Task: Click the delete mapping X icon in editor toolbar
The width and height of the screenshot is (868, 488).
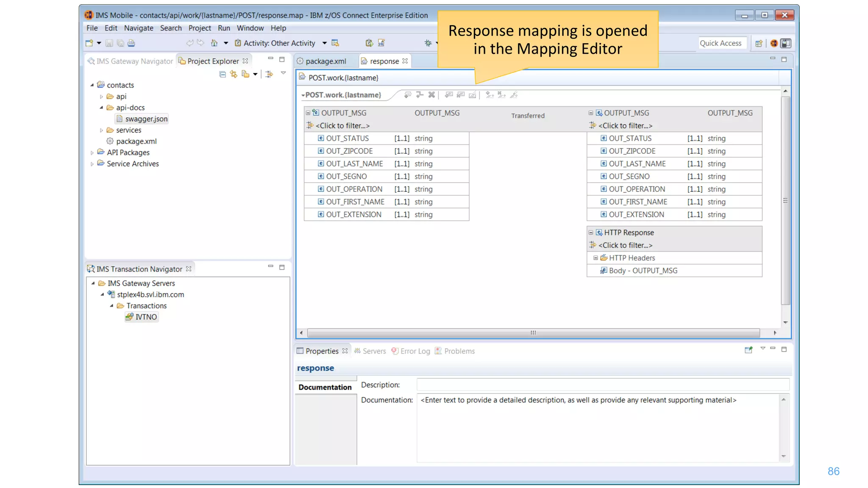Action: pyautogui.click(x=431, y=94)
